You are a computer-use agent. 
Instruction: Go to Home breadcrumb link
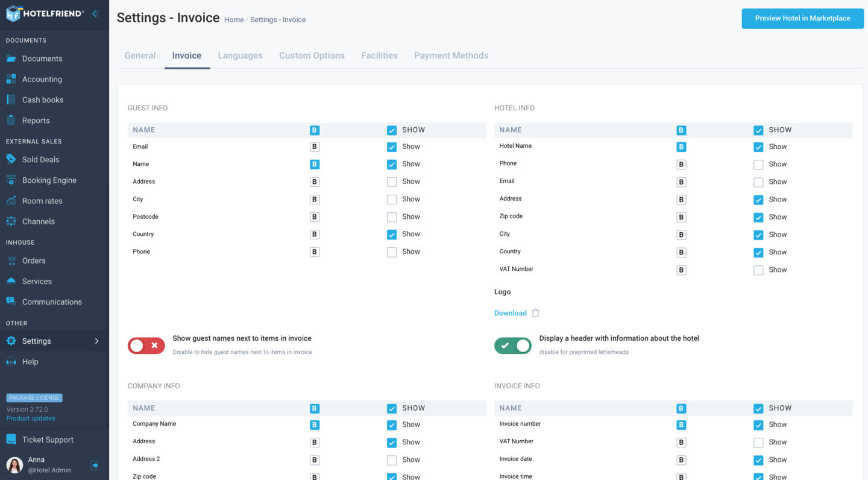234,20
